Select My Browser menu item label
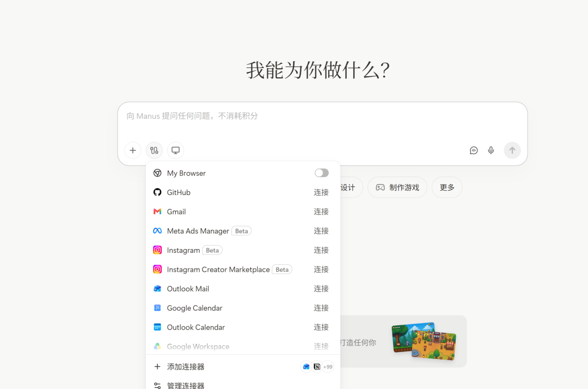 tap(186, 173)
